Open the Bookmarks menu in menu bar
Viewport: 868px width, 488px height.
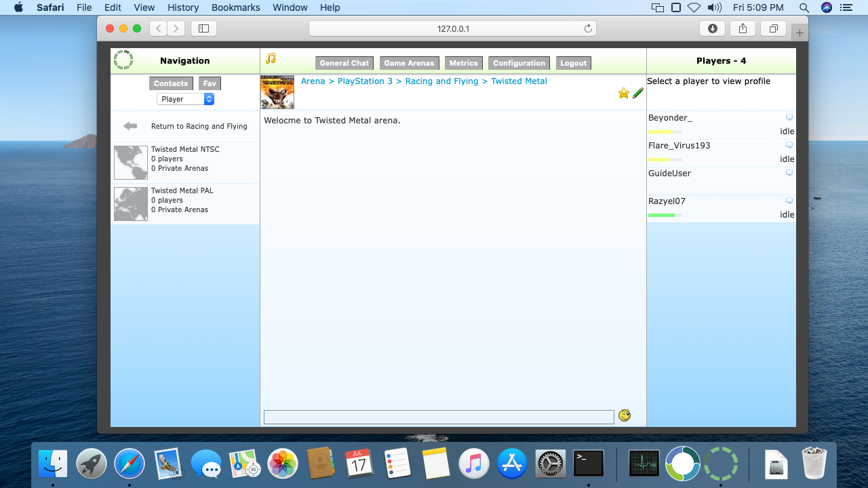tap(235, 7)
